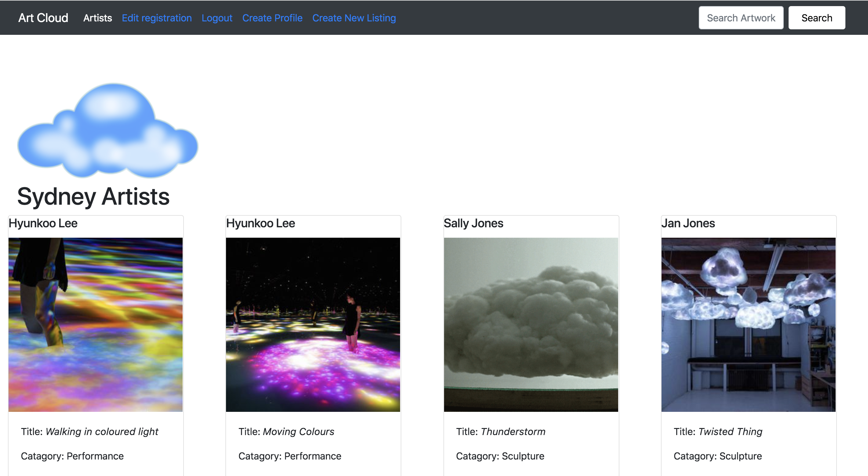Click the Title: Twisted Thing text
This screenshot has height=476, width=868.
(718, 431)
